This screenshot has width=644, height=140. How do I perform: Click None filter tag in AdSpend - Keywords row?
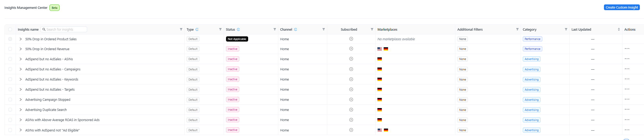tap(462, 79)
